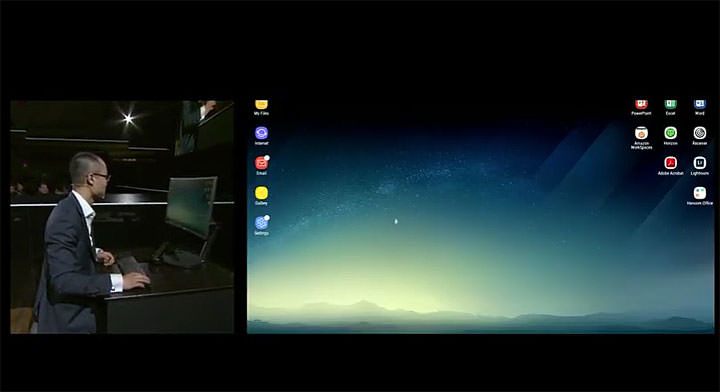Open the Hancom Office icon
Image resolution: width=720 pixels, height=392 pixels.
pos(699,193)
